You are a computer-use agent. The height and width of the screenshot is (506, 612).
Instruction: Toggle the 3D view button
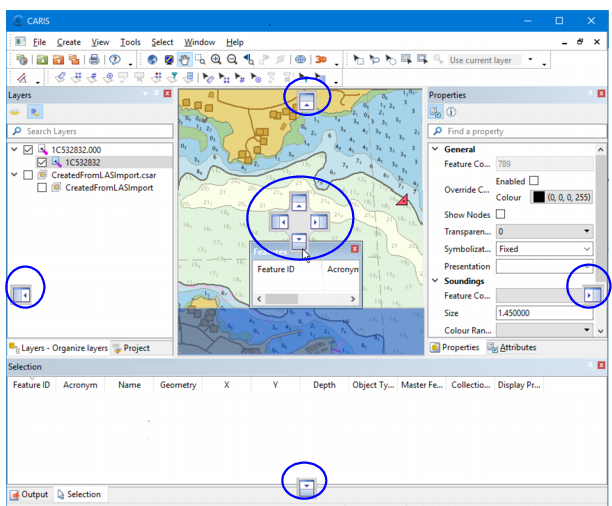click(x=322, y=60)
